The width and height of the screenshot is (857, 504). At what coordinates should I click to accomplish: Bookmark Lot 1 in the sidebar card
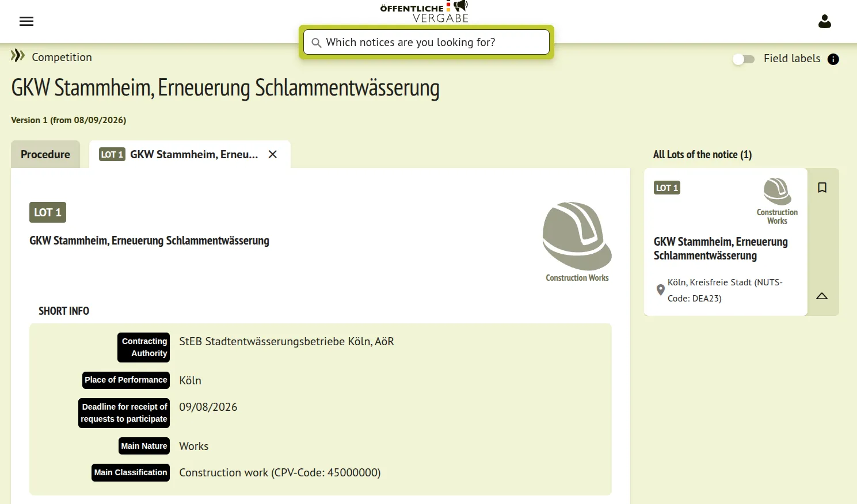point(822,188)
